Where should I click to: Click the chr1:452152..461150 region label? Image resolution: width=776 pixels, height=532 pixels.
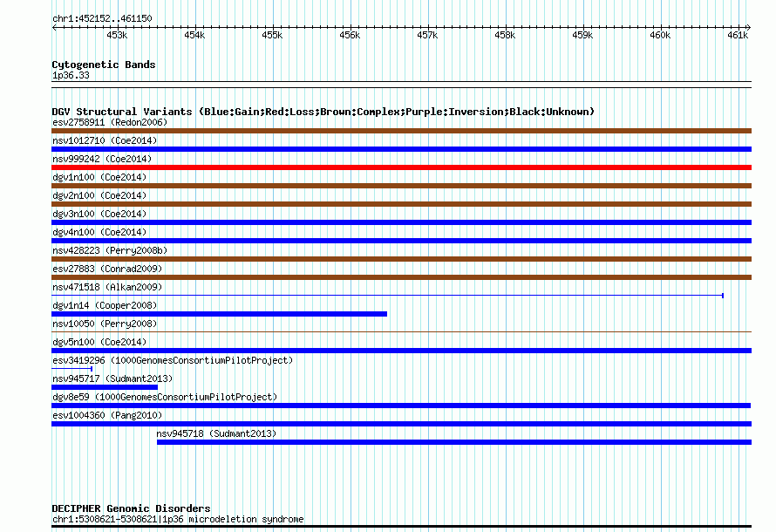click(x=102, y=18)
